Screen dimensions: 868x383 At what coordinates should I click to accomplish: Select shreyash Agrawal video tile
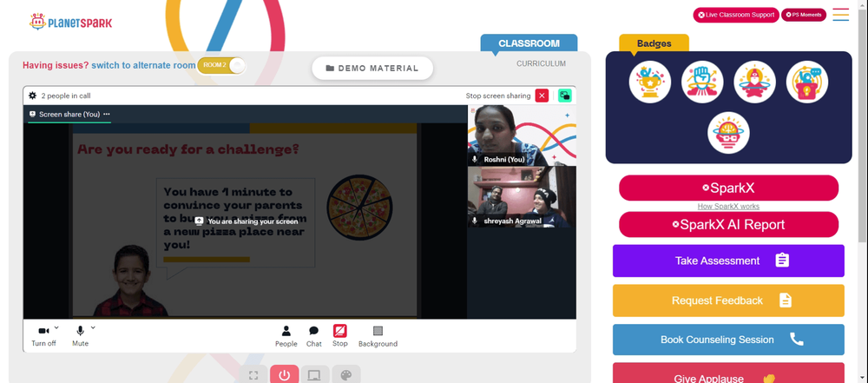(x=522, y=197)
